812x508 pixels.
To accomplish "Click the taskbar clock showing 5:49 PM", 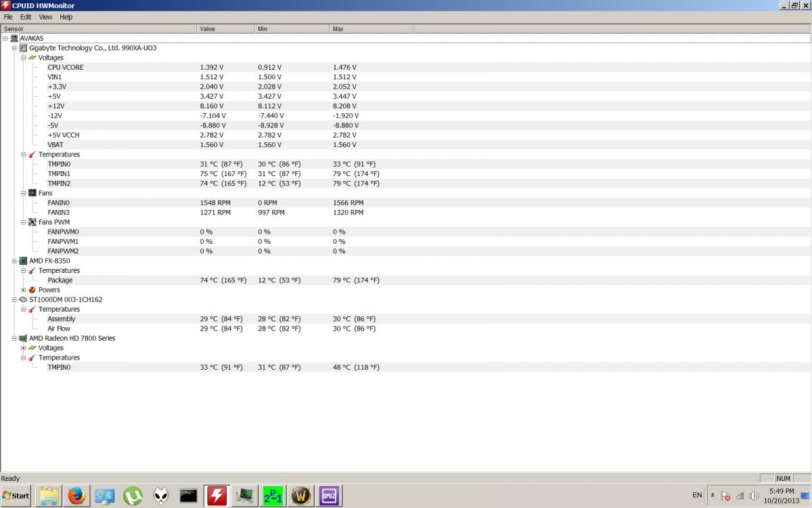I will 781,496.
